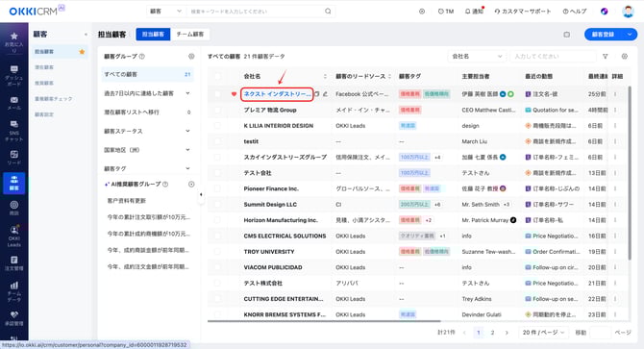Image resolution: width=644 pixels, height=349 pixels.
Task: Click the search magnifier icon in top bar
Action: coord(328,12)
